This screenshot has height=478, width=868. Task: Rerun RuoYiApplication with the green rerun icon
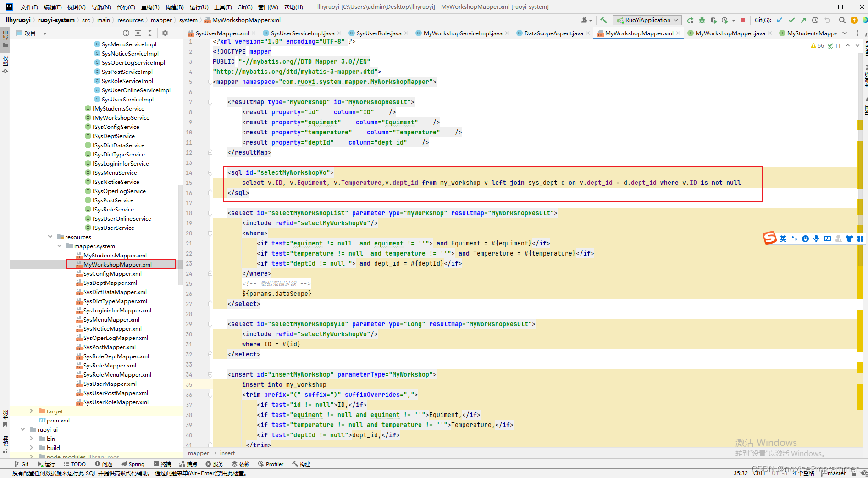(x=690, y=20)
